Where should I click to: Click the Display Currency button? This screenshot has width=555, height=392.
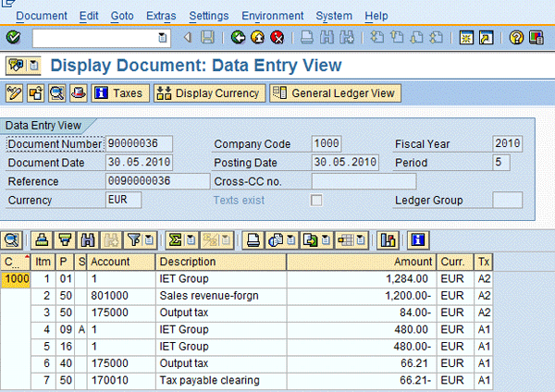coord(208,93)
